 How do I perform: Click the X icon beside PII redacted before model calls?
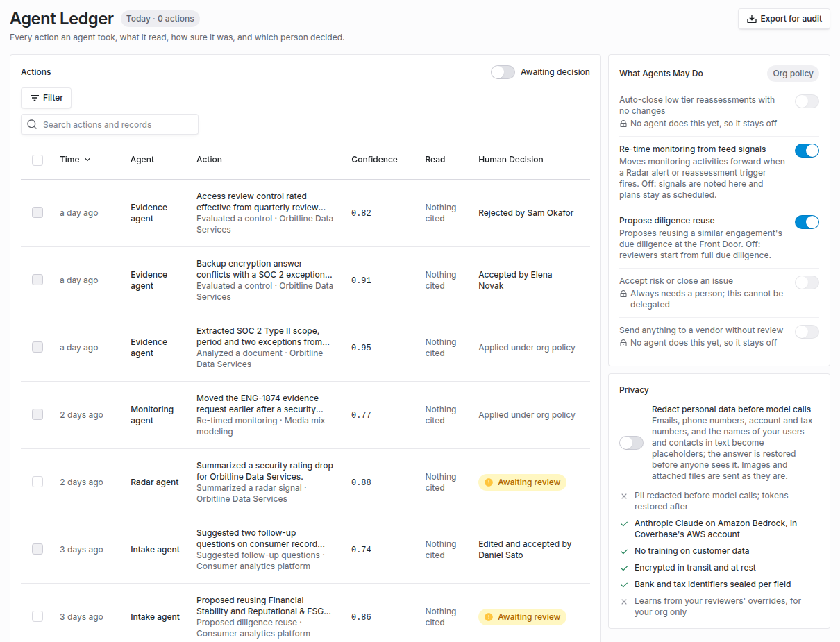[x=624, y=496]
